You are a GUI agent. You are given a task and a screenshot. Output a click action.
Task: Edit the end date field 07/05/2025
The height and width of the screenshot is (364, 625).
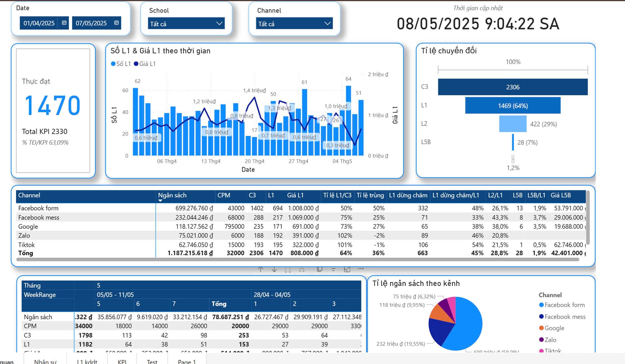(91, 23)
